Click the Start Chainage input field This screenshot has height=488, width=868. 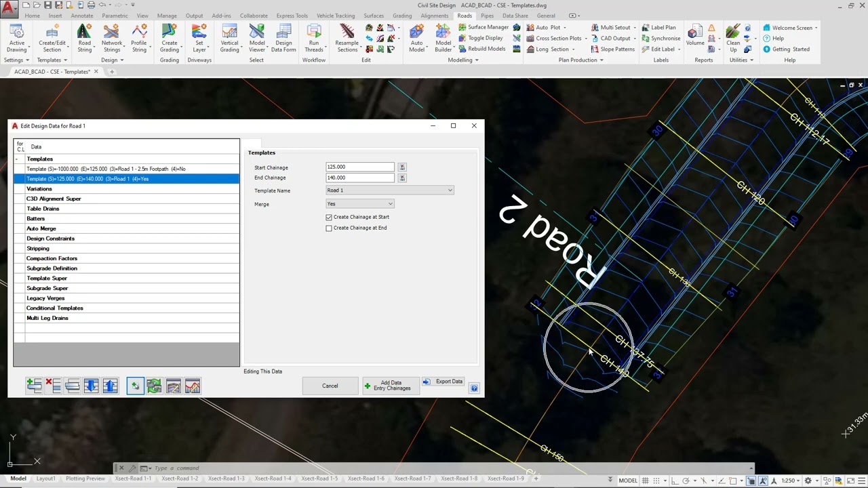(x=359, y=167)
